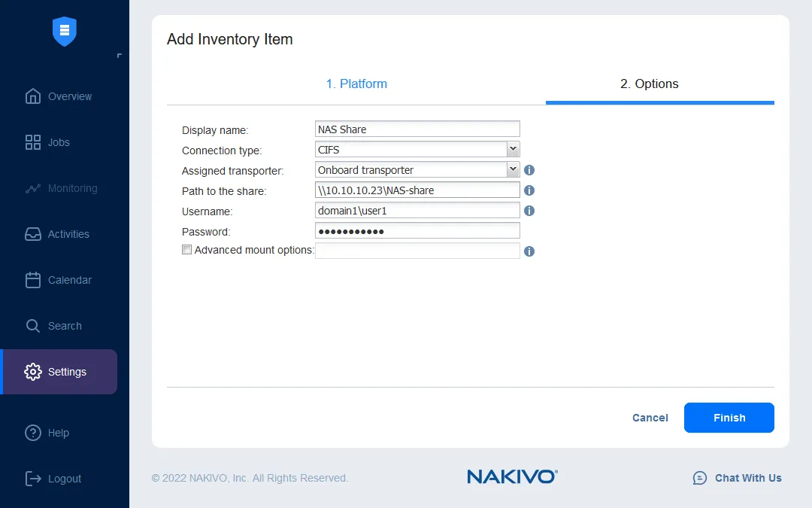
Task: Open the Assigned transporter dropdown
Action: pos(513,169)
